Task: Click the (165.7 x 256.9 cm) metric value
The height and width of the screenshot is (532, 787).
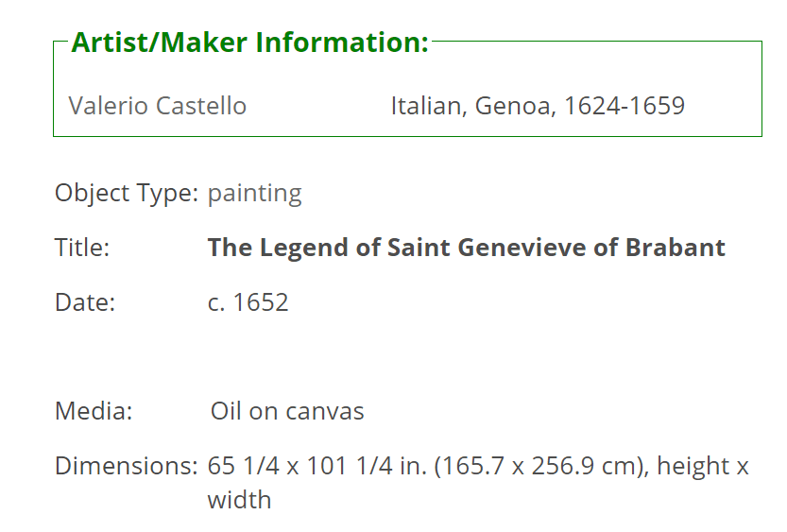Action: (x=539, y=466)
